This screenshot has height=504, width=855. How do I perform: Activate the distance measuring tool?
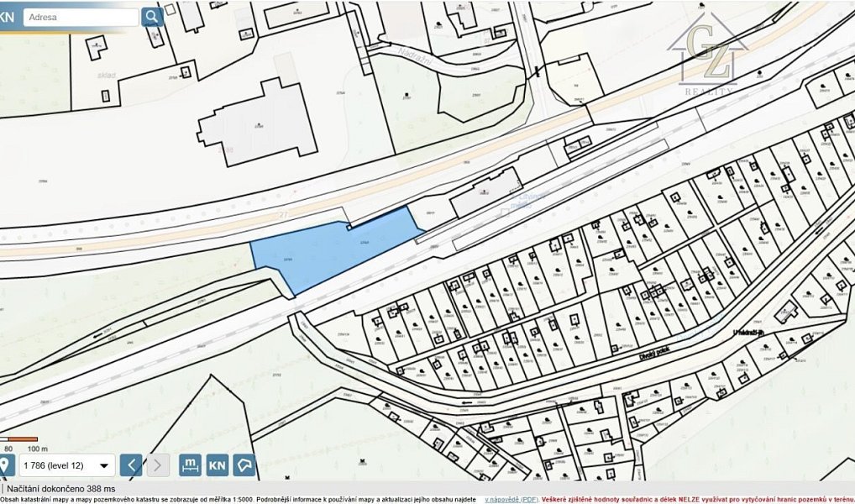pos(190,465)
